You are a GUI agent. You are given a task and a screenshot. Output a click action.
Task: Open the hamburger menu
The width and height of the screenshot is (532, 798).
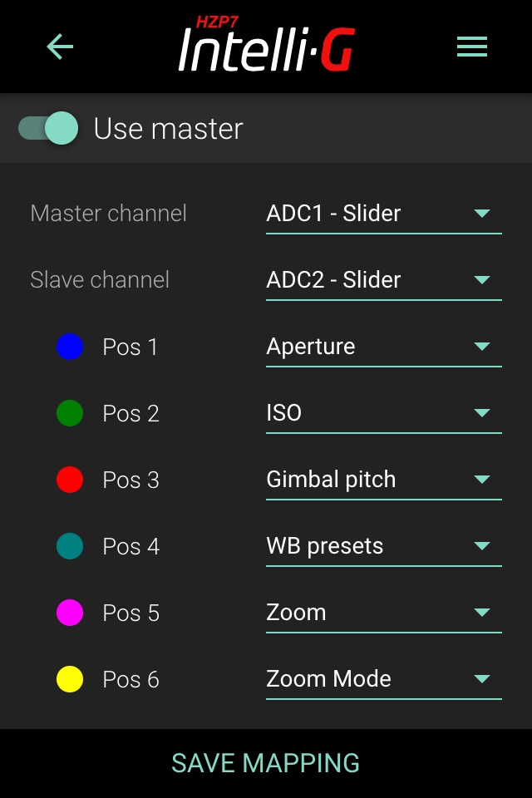[471, 47]
